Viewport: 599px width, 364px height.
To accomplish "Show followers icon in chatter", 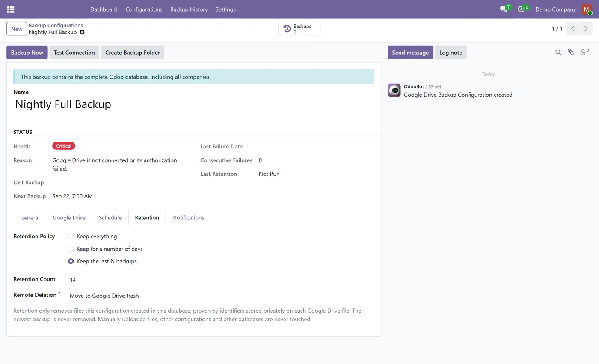I will pyautogui.click(x=584, y=52).
